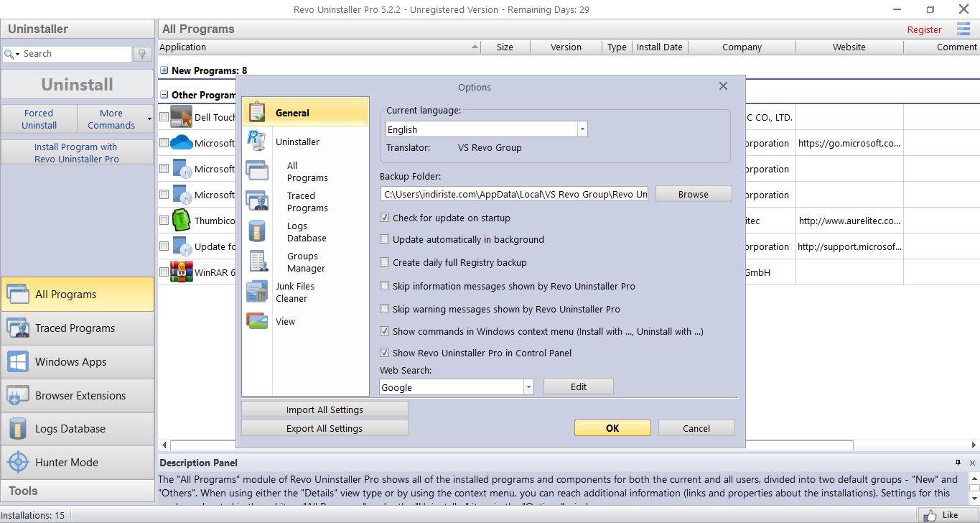
Task: Disable Check for update on startup
Action: point(385,218)
